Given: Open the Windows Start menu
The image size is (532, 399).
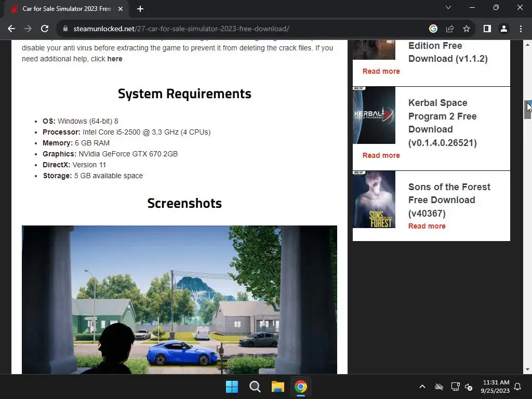Looking at the screenshot, I should [232, 387].
